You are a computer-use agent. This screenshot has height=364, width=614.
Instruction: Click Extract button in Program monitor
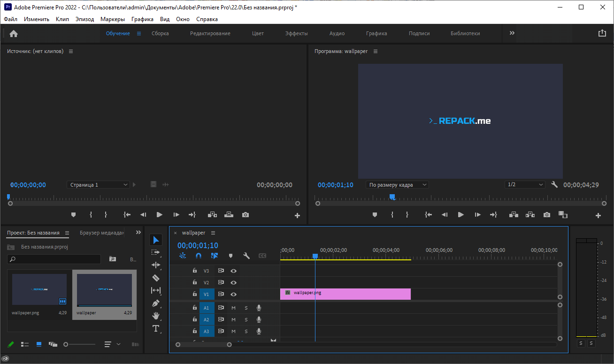[x=530, y=215]
